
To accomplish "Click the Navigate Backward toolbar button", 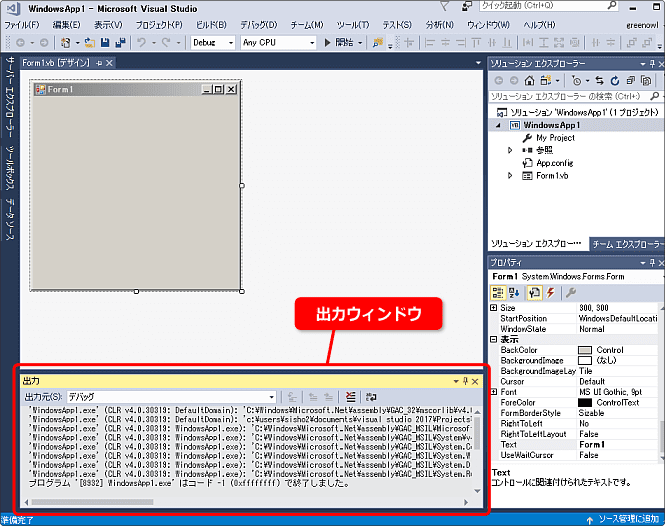I will (20, 42).
